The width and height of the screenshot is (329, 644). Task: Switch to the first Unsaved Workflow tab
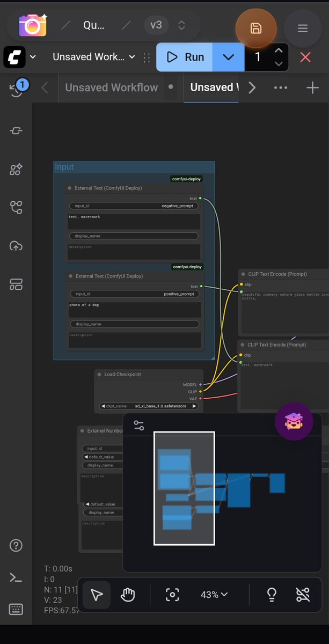tap(112, 87)
